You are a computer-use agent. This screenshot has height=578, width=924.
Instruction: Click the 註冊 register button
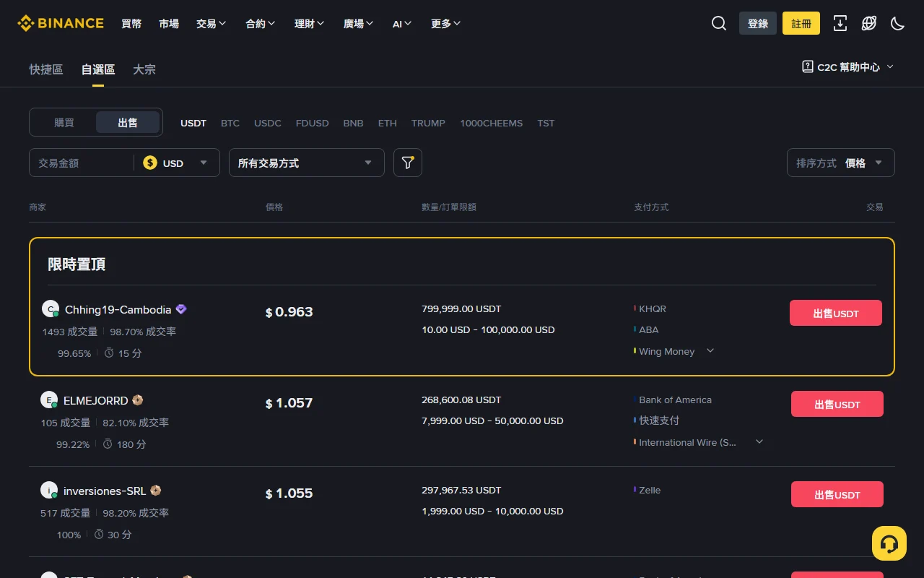click(x=801, y=23)
